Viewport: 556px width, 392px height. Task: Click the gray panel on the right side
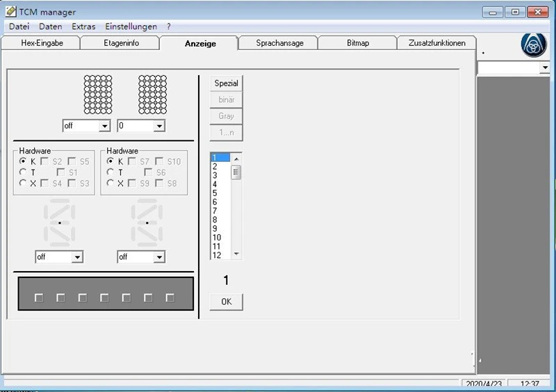click(514, 225)
